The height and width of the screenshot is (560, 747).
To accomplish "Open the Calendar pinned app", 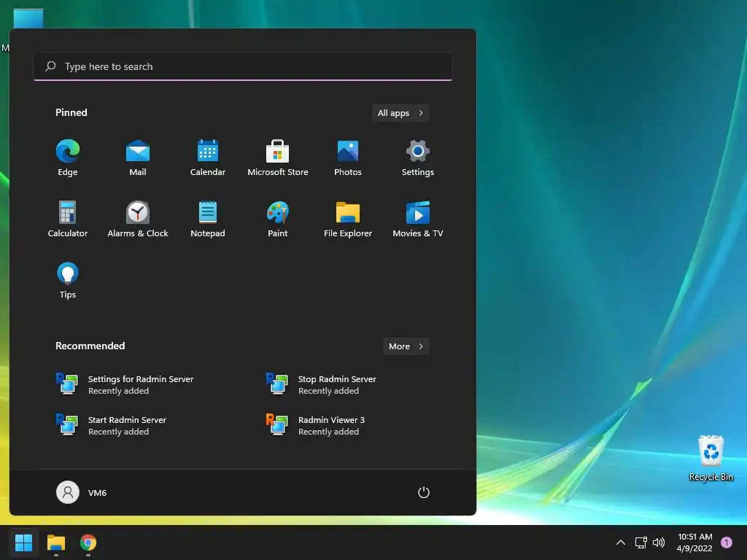I will pyautogui.click(x=208, y=158).
